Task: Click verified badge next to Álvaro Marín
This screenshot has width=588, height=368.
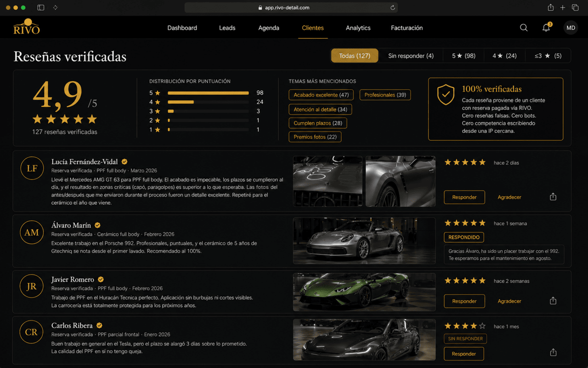Action: 97,225
